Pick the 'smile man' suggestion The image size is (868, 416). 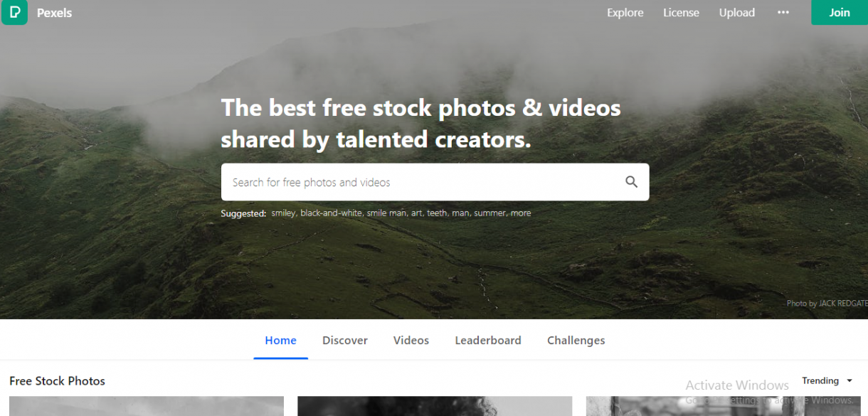(x=386, y=213)
